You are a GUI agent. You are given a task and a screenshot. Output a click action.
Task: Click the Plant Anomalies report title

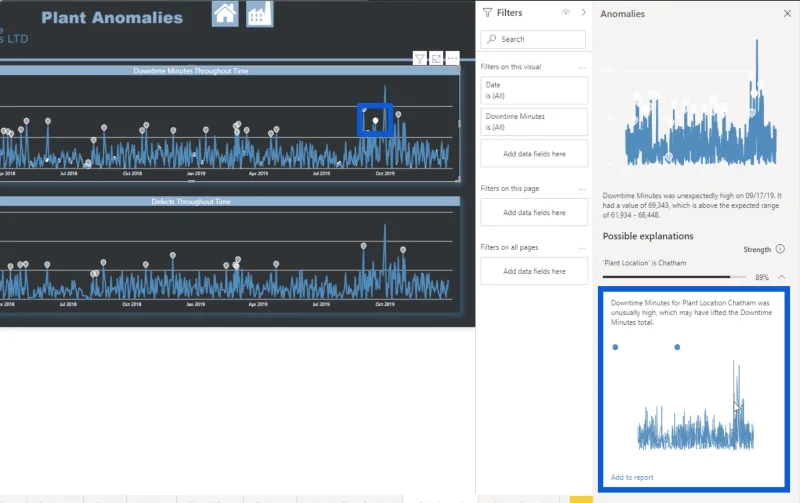pos(112,18)
